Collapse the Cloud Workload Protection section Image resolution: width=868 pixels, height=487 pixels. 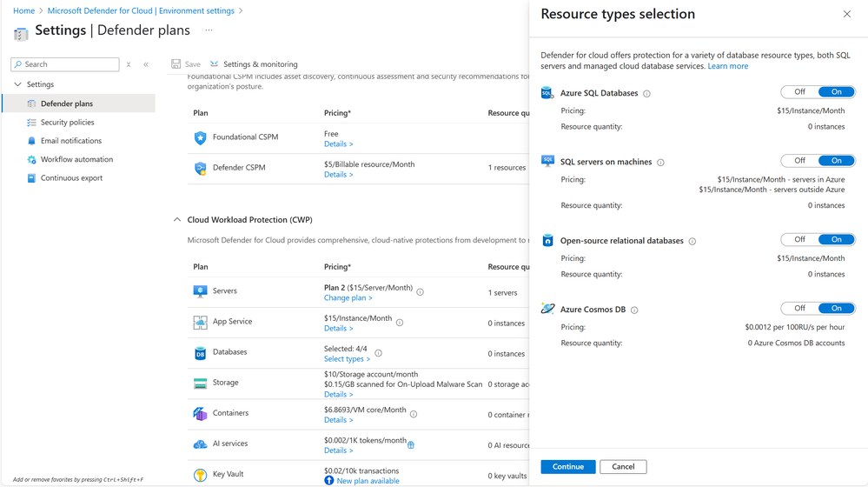[177, 220]
